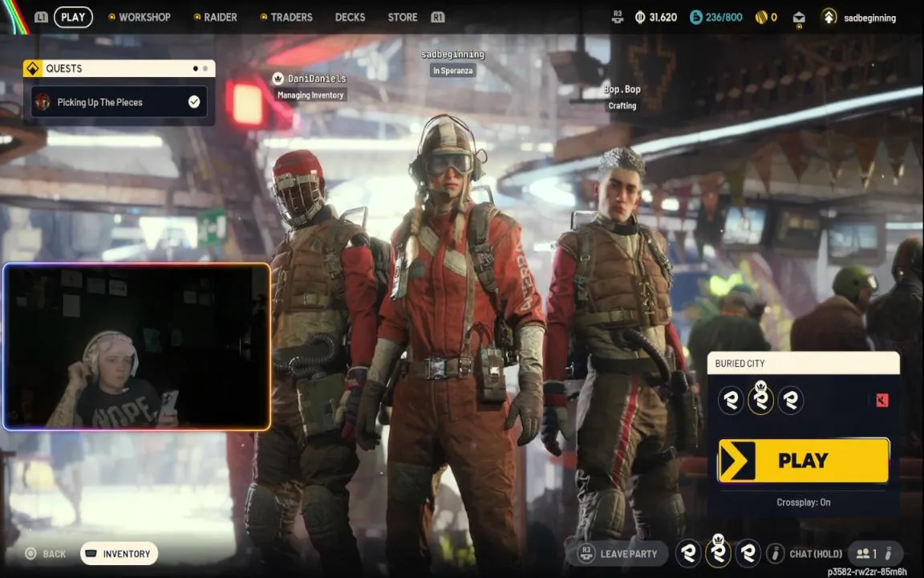
Task: Click the L1 bumper icon in top navigation
Action: tap(41, 17)
